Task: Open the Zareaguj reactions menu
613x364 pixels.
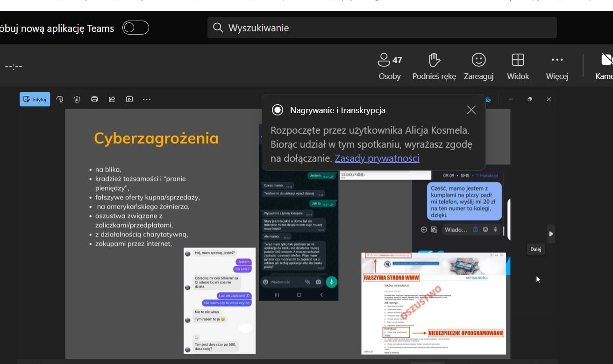Action: pyautogui.click(x=478, y=66)
